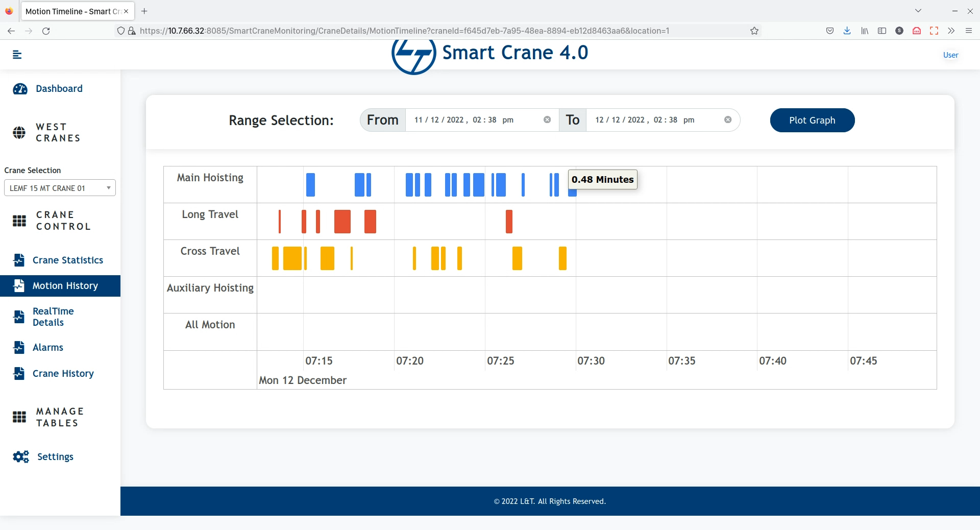Open the Firefox downloads icon
The width and height of the screenshot is (980, 530).
(847, 31)
